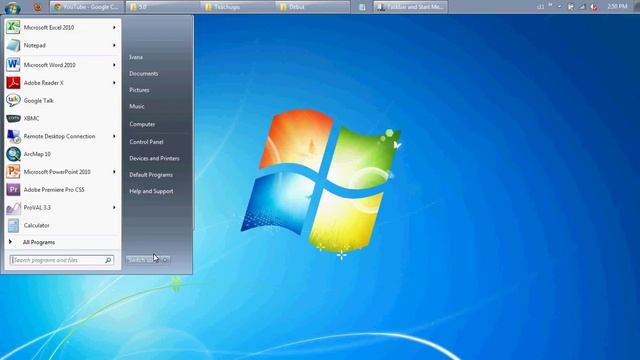Launch ProVAL 3.3 from its chart icon

point(13,207)
